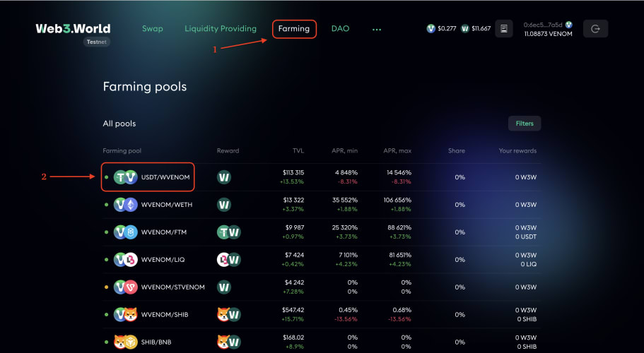Screen dimensions: 644x353
Task: Click the USDT and W3W reward icons in WVENOM/FTM row
Action: tap(229, 232)
